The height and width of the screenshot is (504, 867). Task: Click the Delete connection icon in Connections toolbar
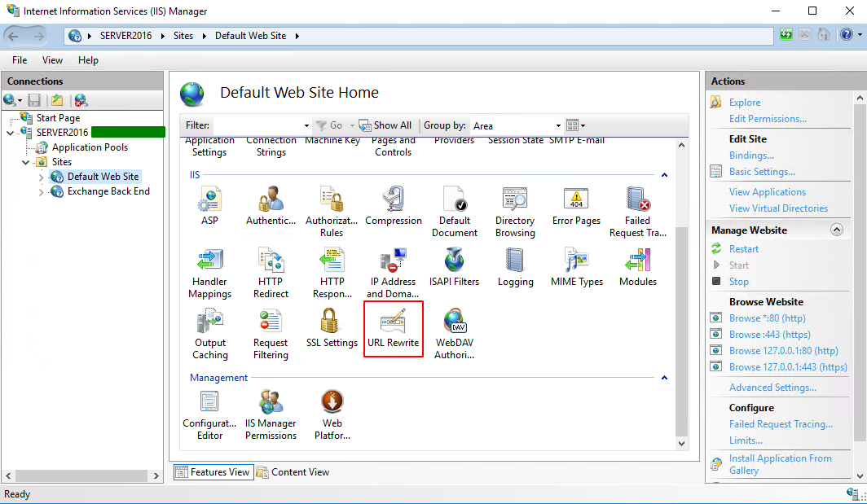(81, 100)
